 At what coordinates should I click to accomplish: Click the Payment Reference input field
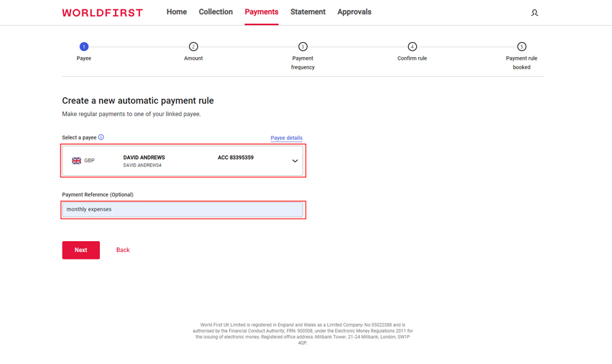click(182, 209)
